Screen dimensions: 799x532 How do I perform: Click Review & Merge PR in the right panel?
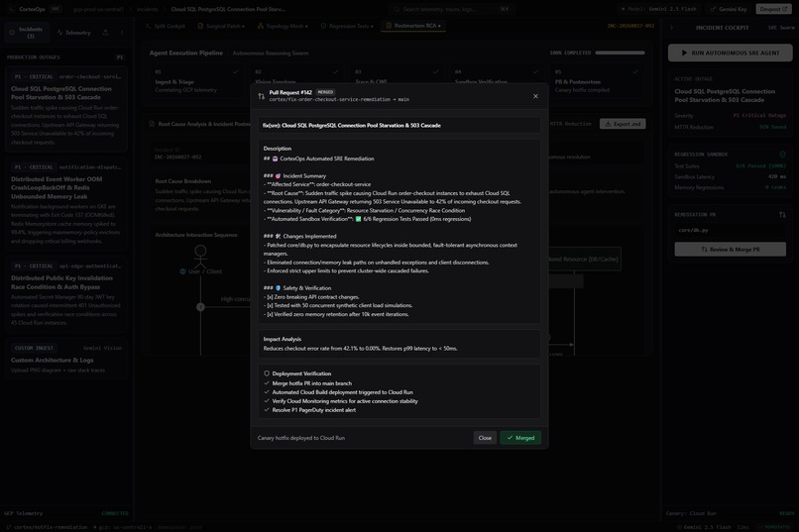coord(730,250)
